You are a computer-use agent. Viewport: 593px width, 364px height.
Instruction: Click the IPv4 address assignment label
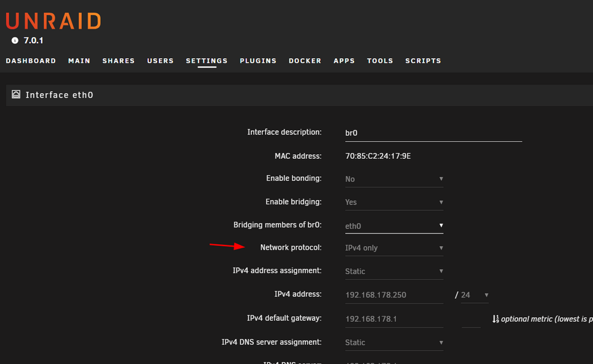pos(277,271)
